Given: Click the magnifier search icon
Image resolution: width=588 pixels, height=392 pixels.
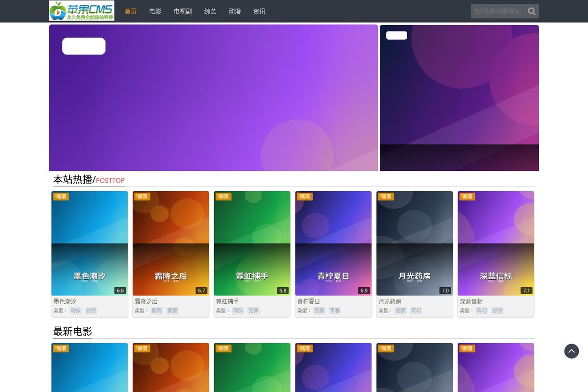Looking at the screenshot, I should [x=532, y=11].
